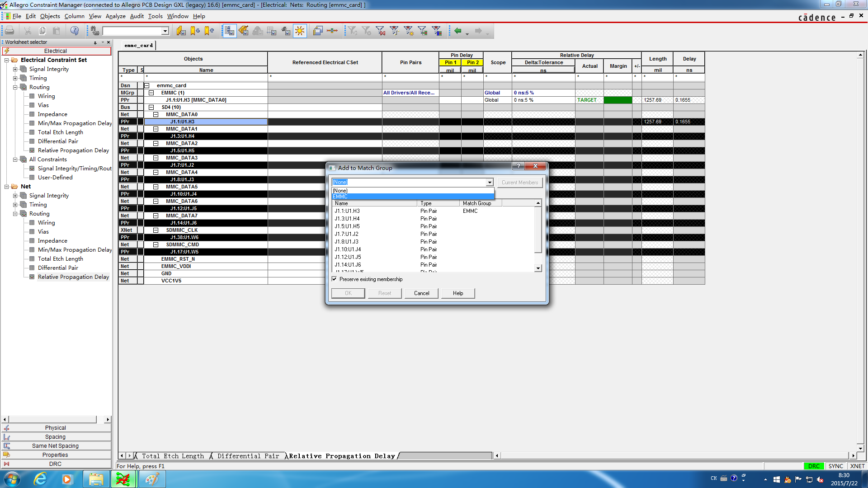This screenshot has width=868, height=488.
Task: Toggle Preserve existing membership checkbox
Action: pyautogui.click(x=334, y=279)
